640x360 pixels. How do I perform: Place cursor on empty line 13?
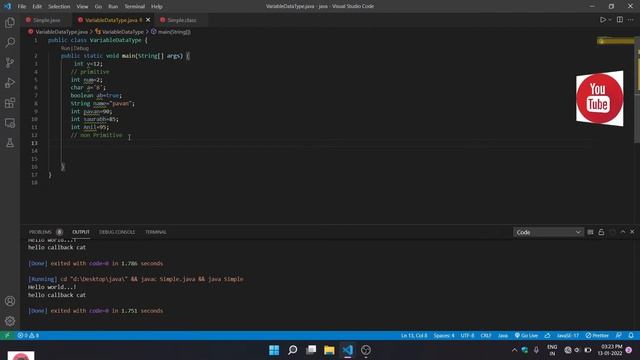tap(320, 143)
